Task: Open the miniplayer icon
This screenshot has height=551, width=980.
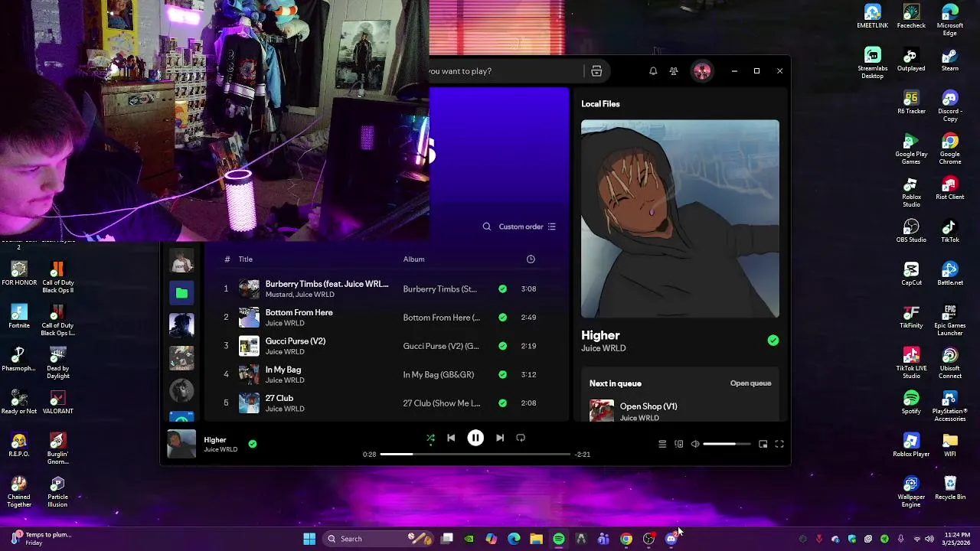Action: 763,444
